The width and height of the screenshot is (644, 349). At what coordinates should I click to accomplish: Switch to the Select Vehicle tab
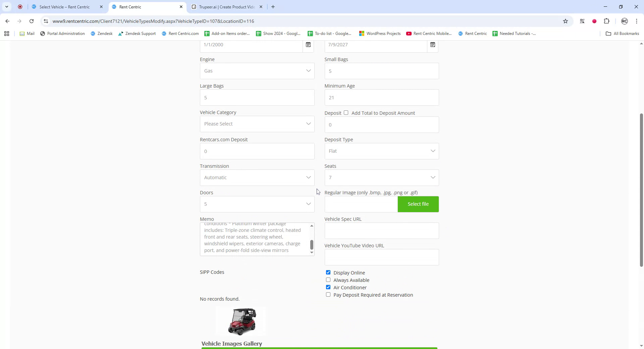point(64,7)
